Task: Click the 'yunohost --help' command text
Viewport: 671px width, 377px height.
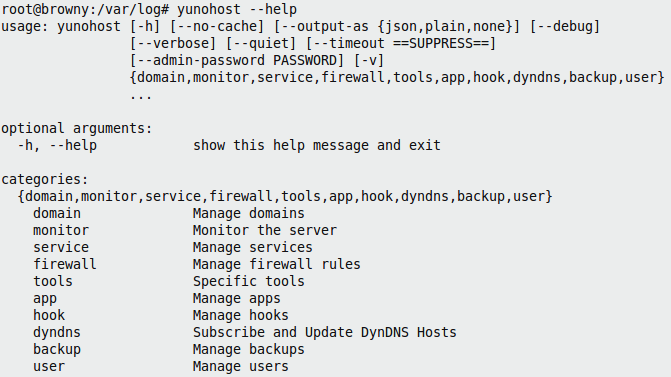Action: point(237,9)
